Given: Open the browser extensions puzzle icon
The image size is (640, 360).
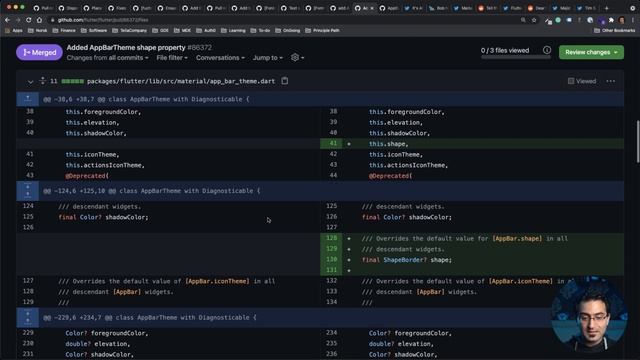Looking at the screenshot, I should [x=611, y=20].
